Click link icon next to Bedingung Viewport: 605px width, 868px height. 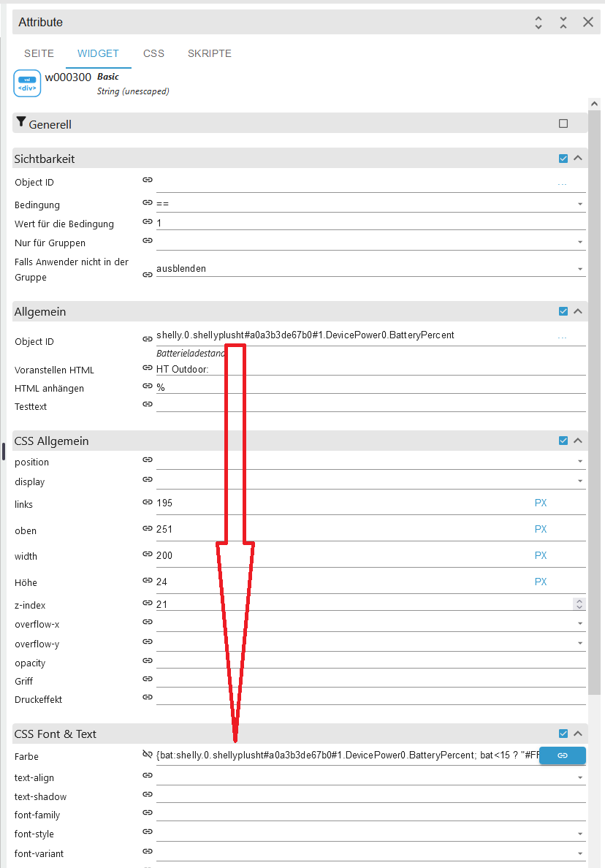click(x=147, y=204)
